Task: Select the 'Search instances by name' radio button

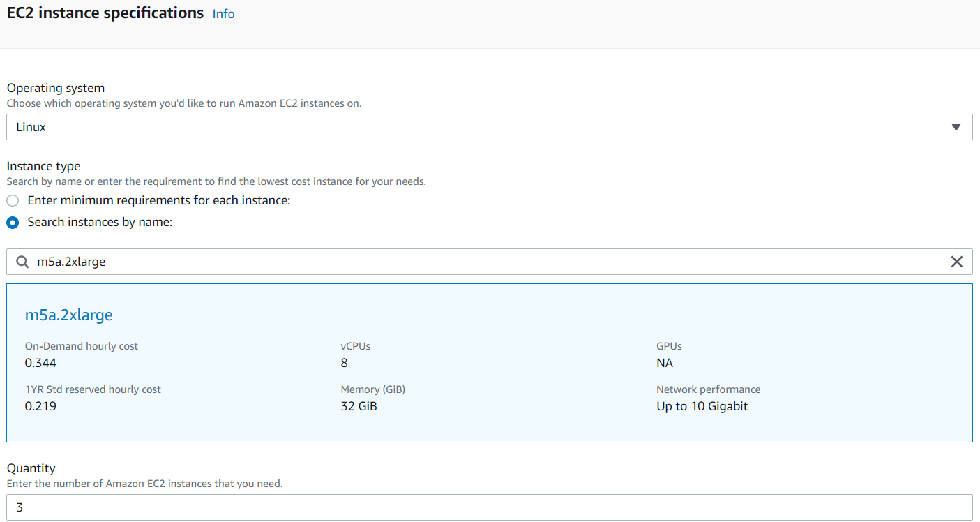Action: point(12,223)
